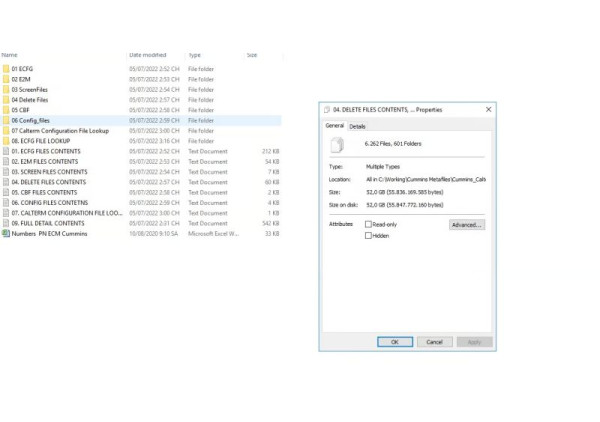Click the Size column header
600x422 pixels.
click(252, 54)
